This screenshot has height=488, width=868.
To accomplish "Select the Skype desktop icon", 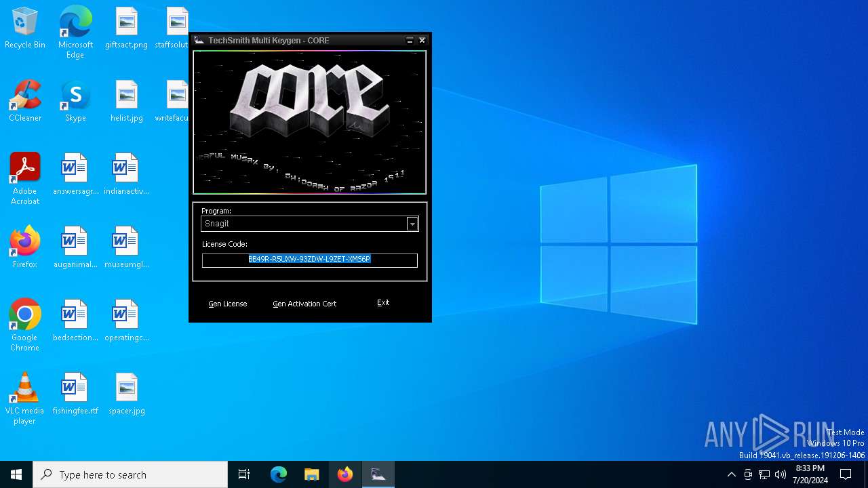I will tap(75, 102).
